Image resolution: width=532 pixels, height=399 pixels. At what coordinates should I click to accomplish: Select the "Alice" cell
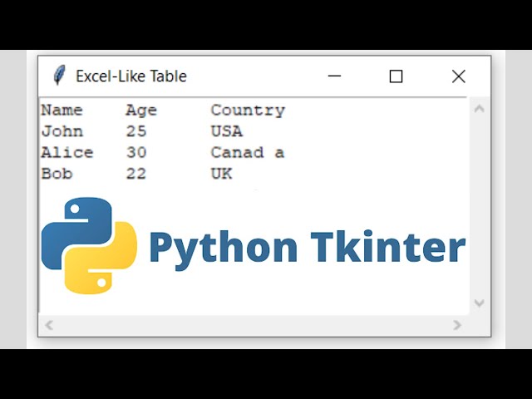click(67, 153)
